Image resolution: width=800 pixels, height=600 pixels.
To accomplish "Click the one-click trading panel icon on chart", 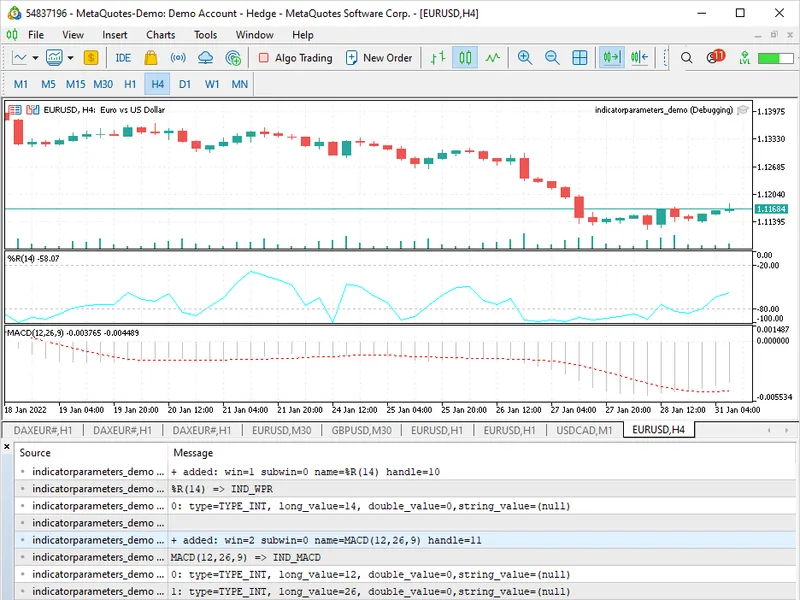I will [x=15, y=110].
